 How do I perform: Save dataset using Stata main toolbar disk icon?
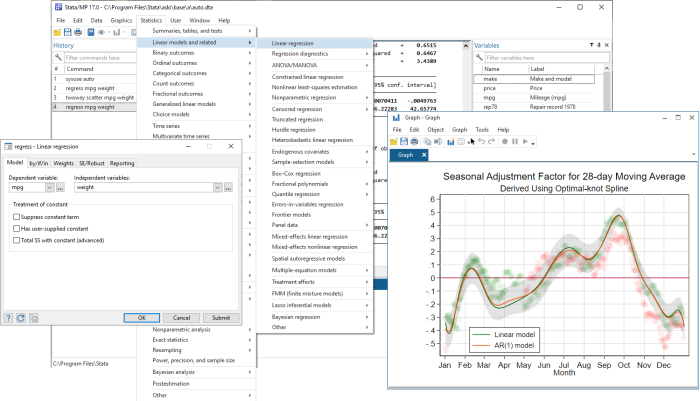pos(67,32)
